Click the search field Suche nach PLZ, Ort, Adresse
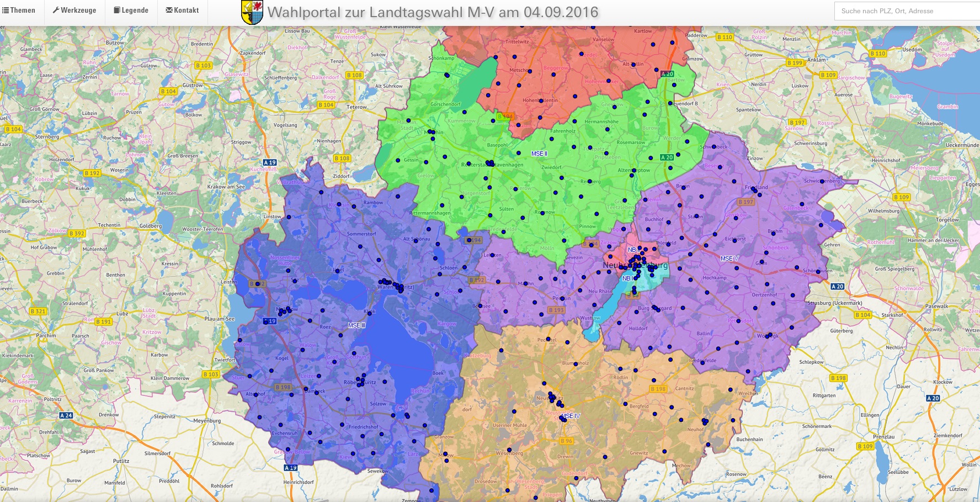Viewport: 980px width, 502px height. [x=905, y=10]
